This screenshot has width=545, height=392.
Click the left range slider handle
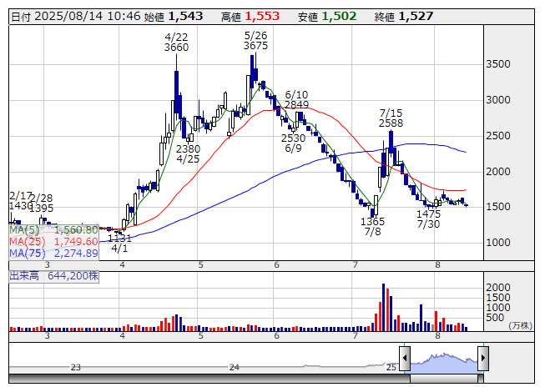pyautogui.click(x=405, y=359)
